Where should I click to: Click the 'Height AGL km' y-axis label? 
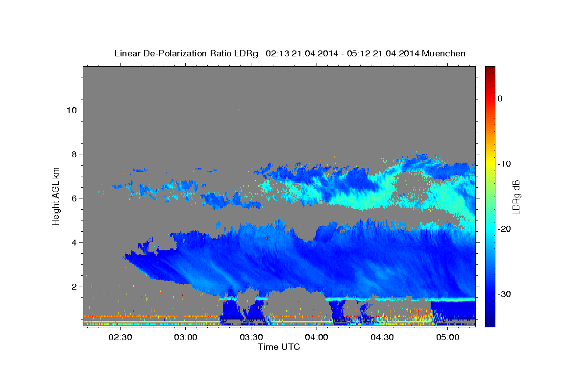coord(56,196)
